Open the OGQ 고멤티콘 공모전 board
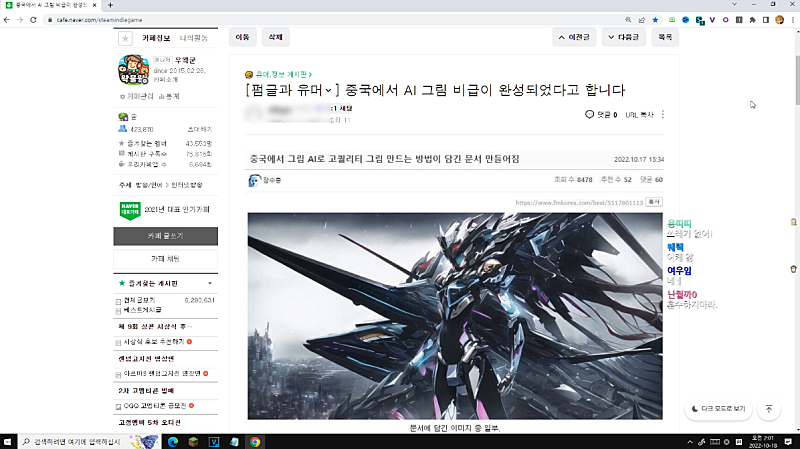 point(155,406)
